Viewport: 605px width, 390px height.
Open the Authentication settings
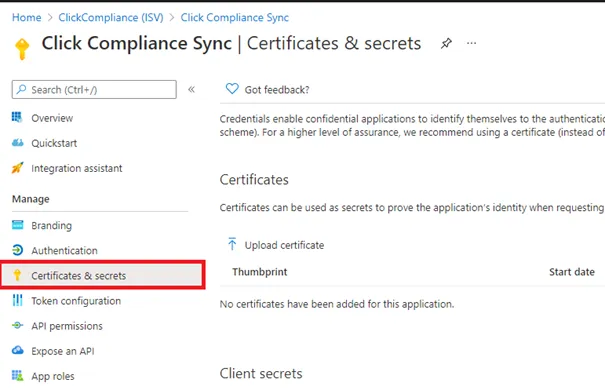[64, 251]
